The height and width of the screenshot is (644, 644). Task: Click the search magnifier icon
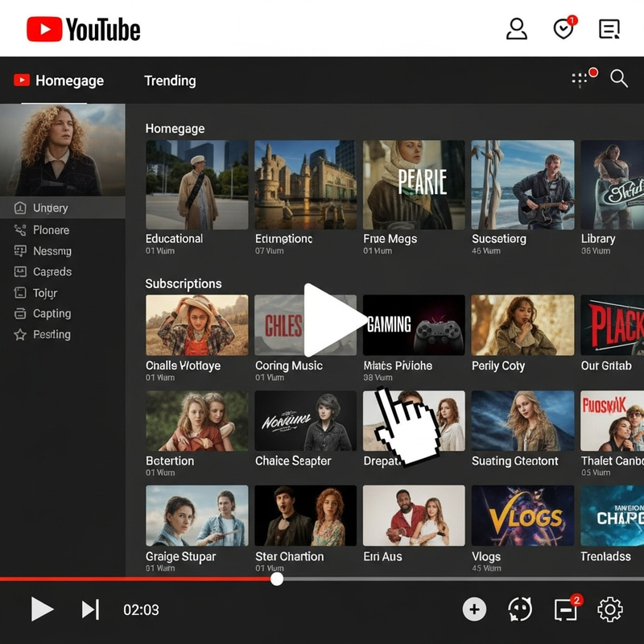coord(618,78)
